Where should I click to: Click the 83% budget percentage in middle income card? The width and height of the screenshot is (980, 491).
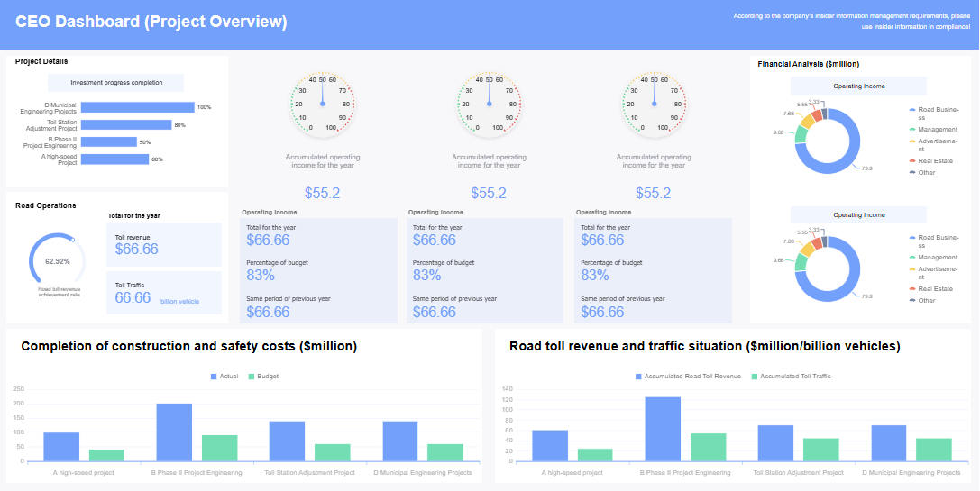[426, 276]
